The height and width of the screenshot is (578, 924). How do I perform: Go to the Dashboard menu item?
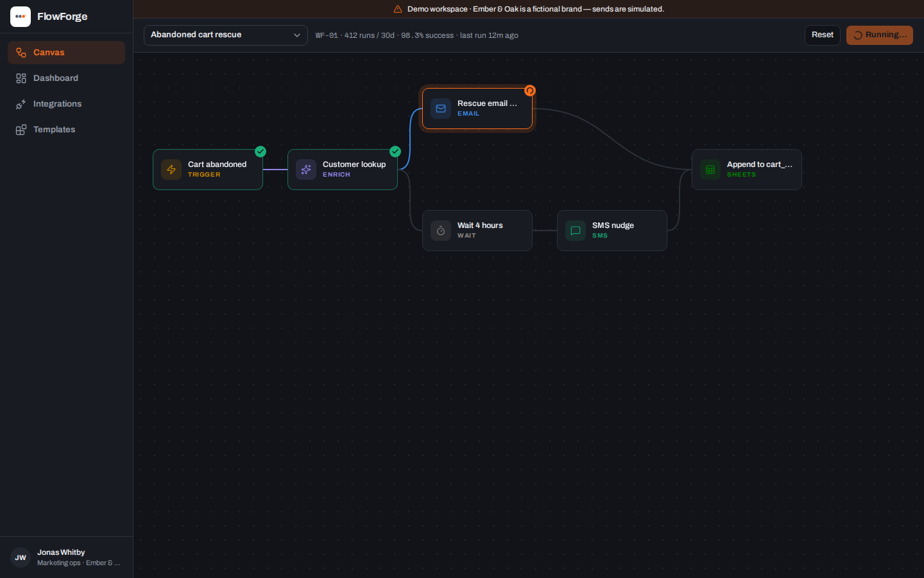[66, 78]
